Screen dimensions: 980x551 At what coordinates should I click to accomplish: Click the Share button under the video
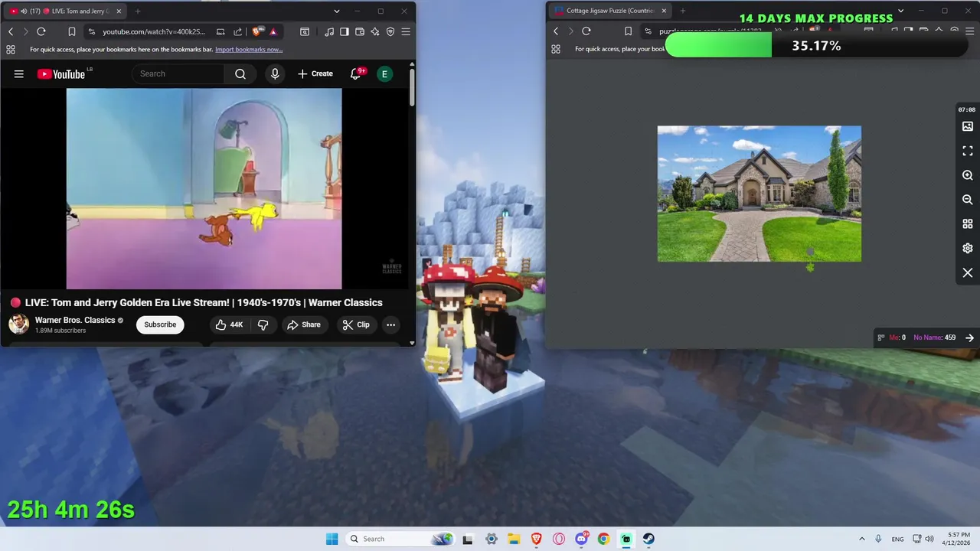[x=304, y=324]
